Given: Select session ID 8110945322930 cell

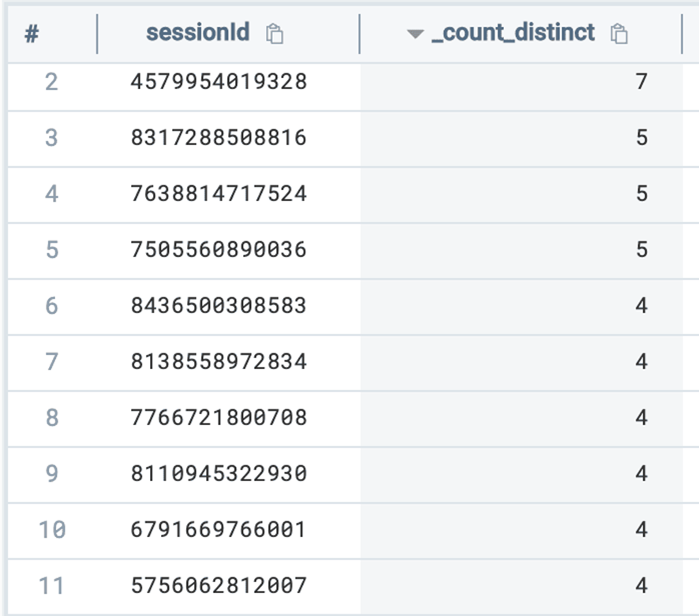Looking at the screenshot, I should pyautogui.click(x=219, y=474).
